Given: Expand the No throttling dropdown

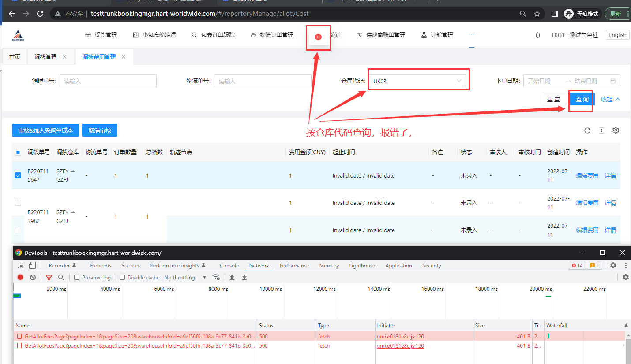Looking at the screenshot, I should 185,278.
